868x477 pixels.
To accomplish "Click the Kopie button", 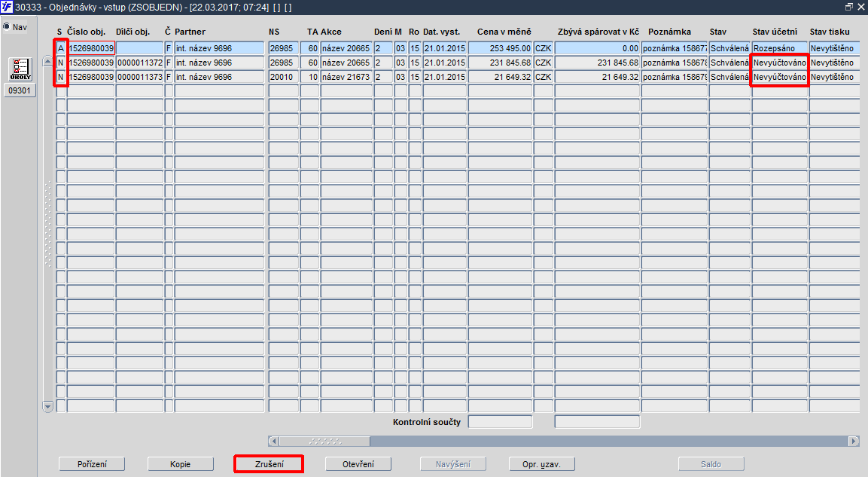I will click(x=181, y=464).
